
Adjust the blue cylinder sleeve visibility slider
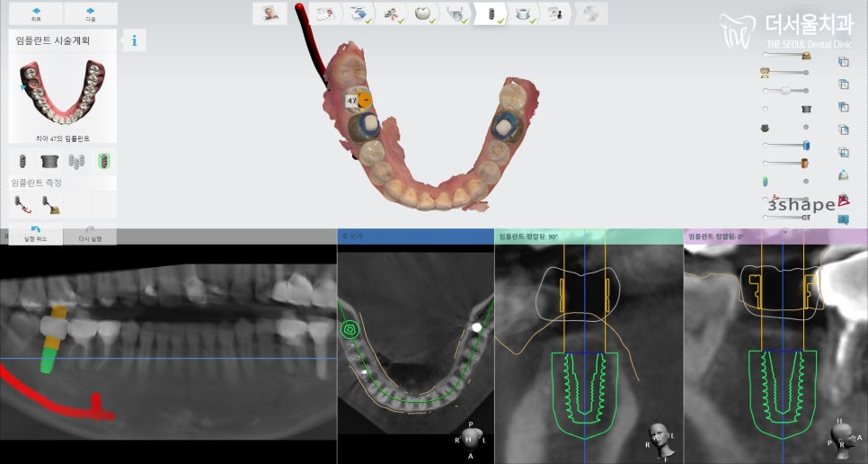786,145
